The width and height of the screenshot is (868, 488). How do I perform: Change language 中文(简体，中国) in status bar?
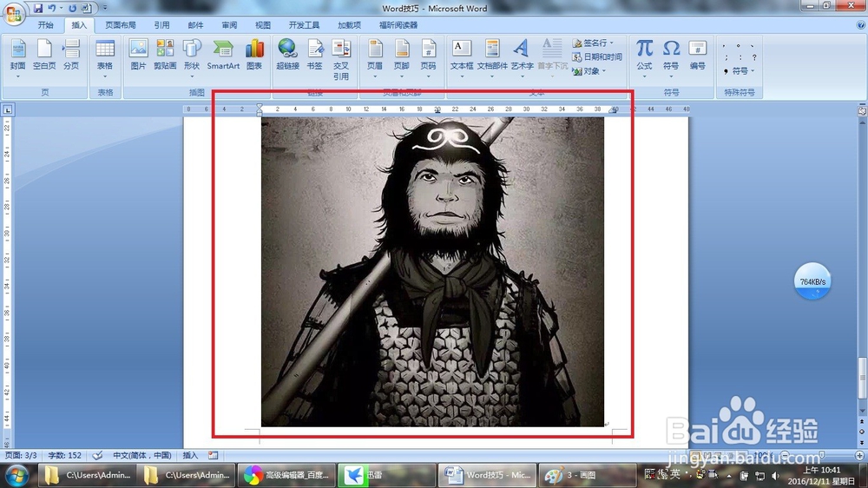pos(142,455)
